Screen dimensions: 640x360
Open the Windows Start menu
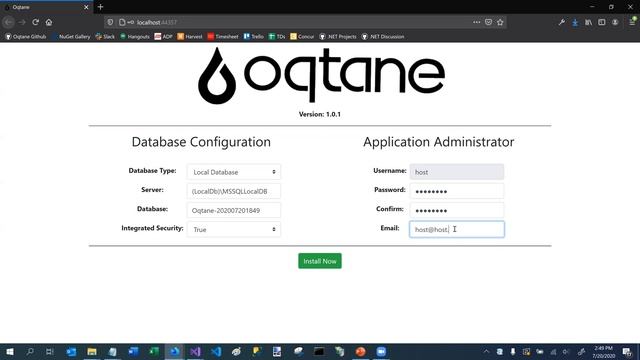[10, 351]
